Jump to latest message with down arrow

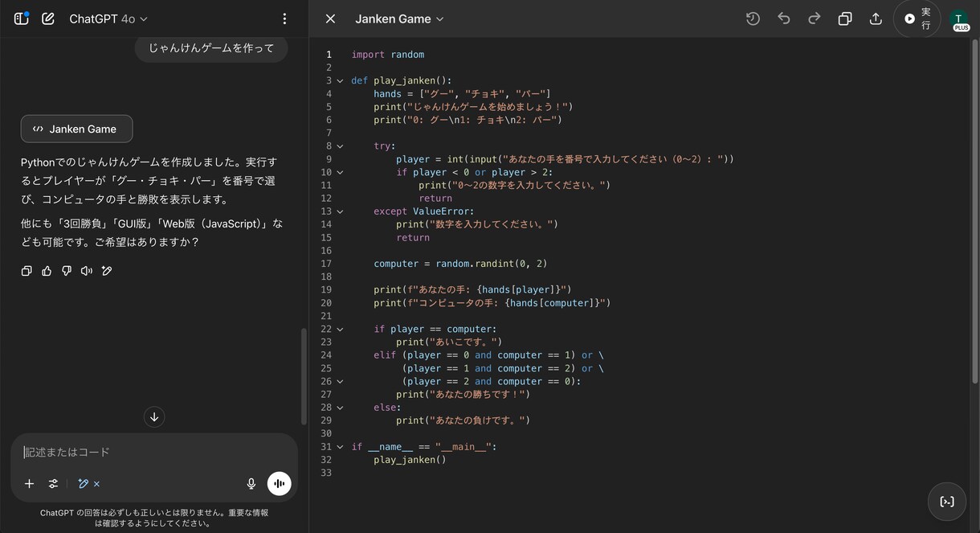[154, 416]
